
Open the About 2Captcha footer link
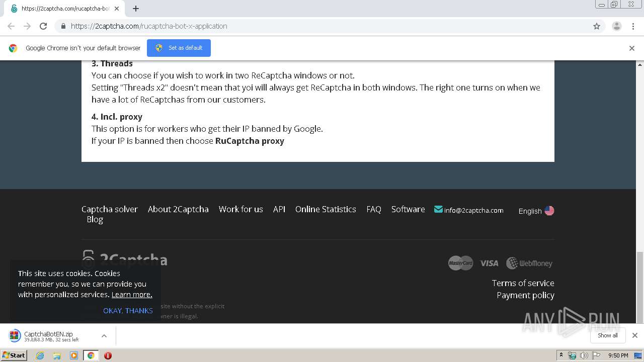[x=178, y=209]
